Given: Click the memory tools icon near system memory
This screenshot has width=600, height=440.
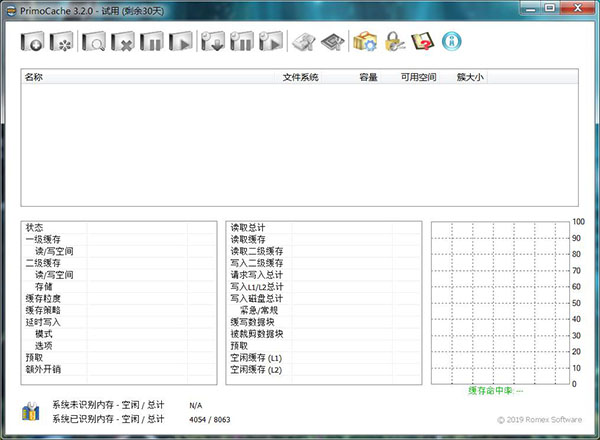Looking at the screenshot, I should 31,412.
